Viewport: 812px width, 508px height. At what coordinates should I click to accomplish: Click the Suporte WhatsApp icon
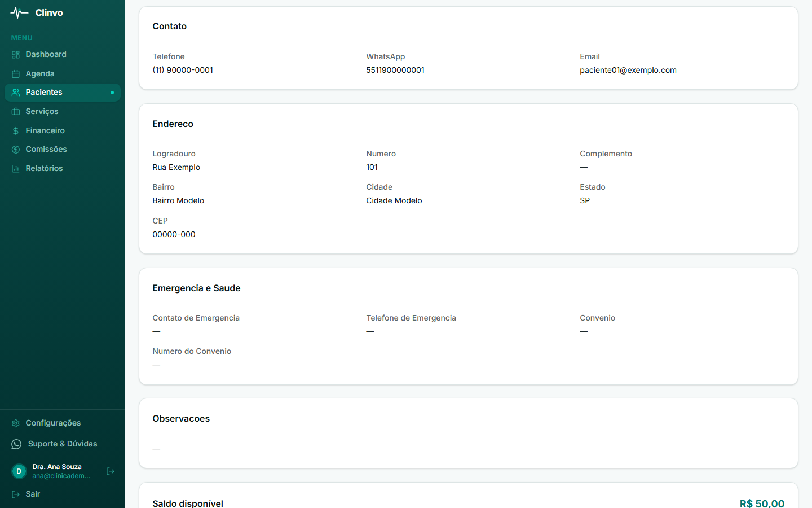pyautogui.click(x=16, y=444)
